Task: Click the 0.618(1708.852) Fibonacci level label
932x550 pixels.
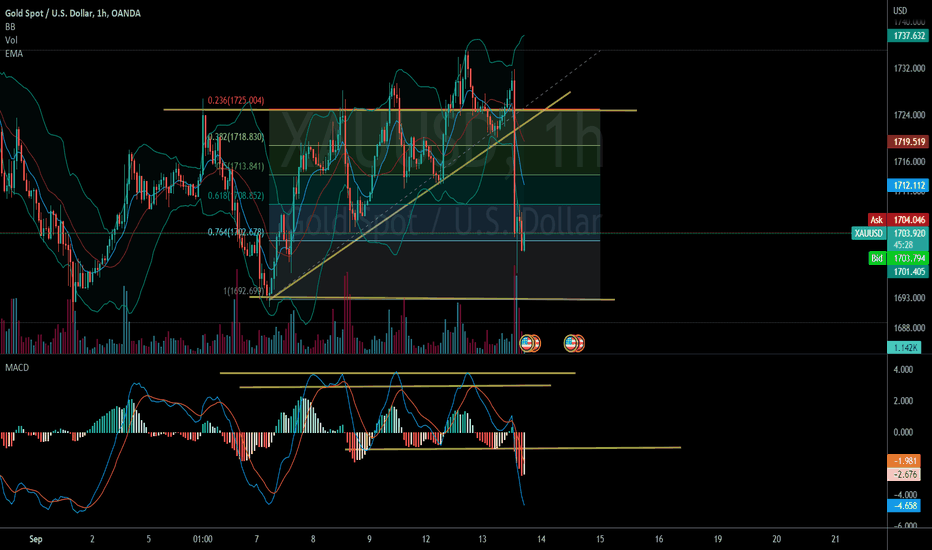Action: pyautogui.click(x=236, y=196)
